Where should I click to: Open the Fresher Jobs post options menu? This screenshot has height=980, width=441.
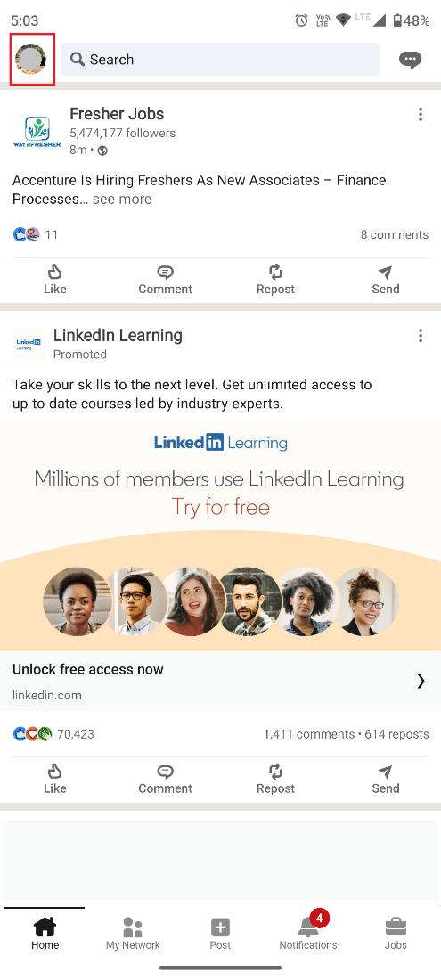[x=421, y=114]
